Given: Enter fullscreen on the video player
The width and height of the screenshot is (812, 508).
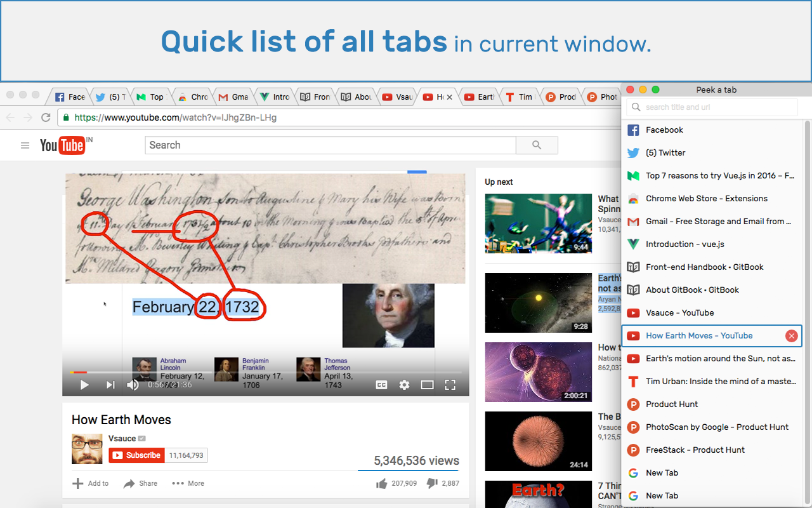Looking at the screenshot, I should (450, 384).
